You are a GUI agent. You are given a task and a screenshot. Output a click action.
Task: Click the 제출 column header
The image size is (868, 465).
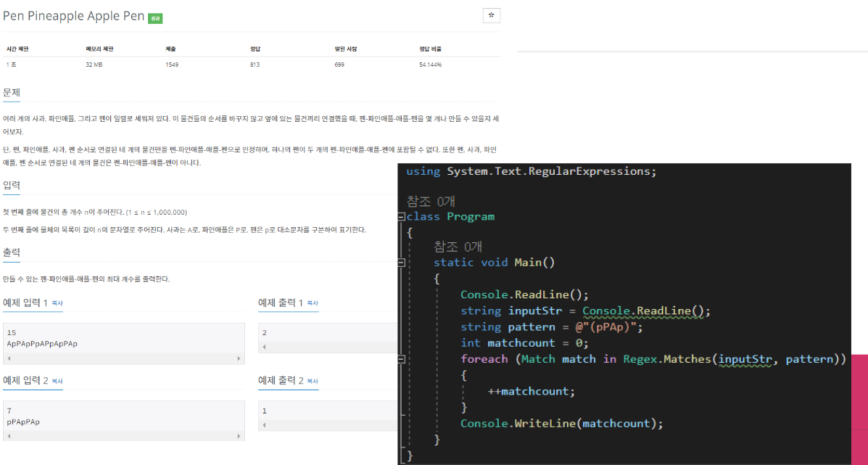point(170,49)
